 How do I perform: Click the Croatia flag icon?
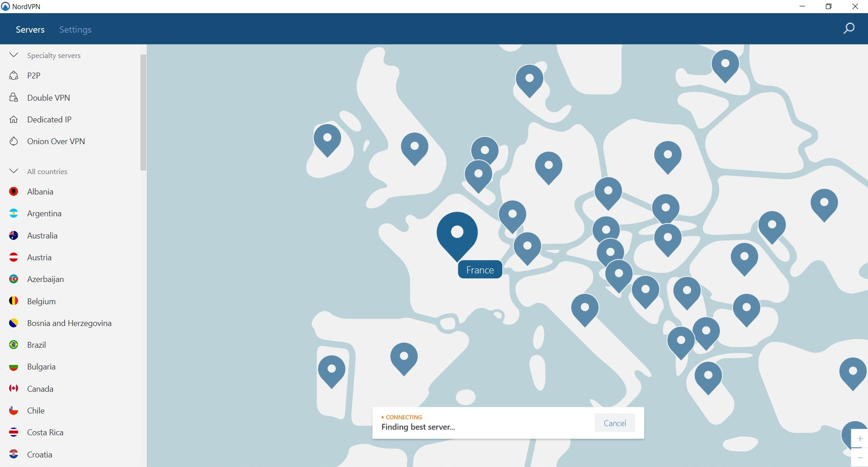tap(14, 454)
